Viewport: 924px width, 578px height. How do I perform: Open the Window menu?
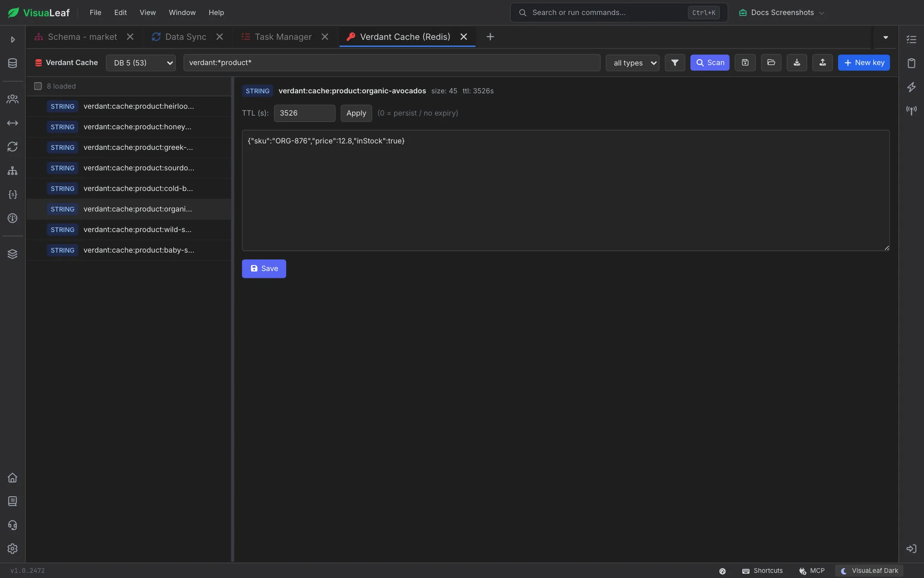tap(182, 12)
